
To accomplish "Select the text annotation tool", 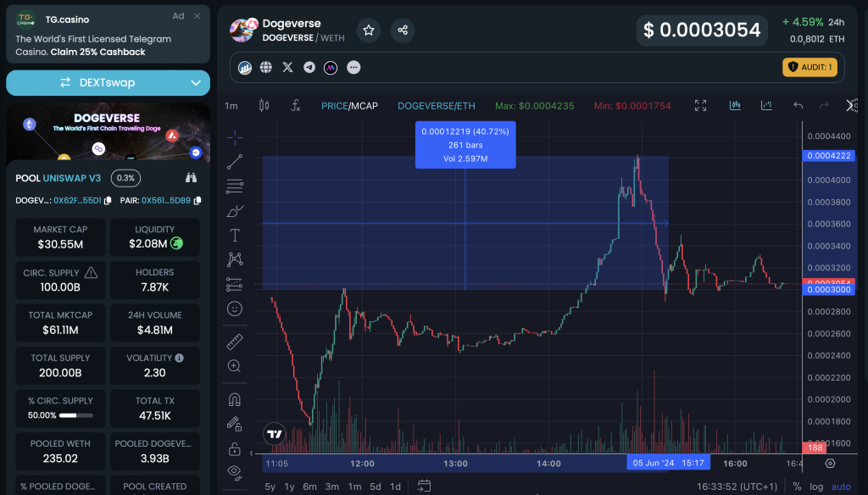I will pos(235,236).
